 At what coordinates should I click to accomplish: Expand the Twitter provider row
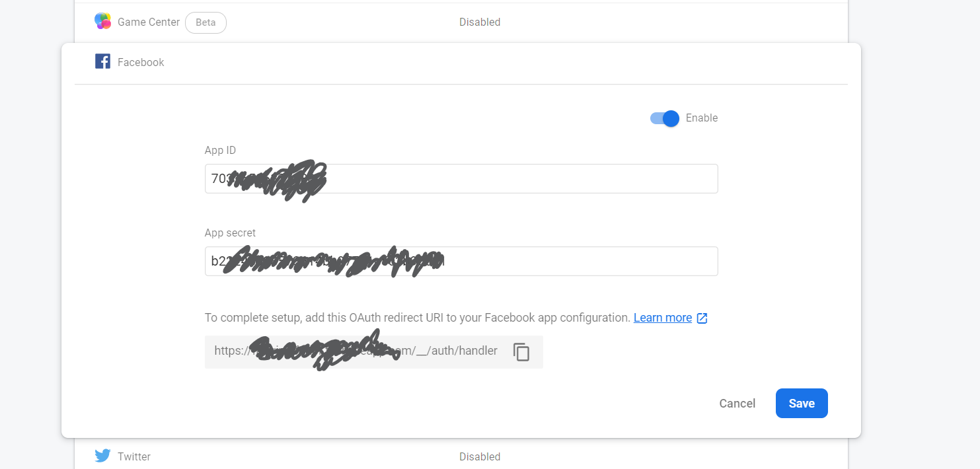point(461,456)
